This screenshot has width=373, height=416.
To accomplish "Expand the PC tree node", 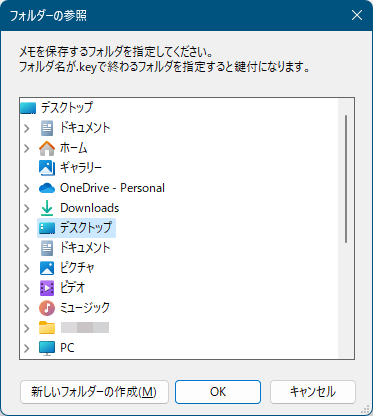I will pyautogui.click(x=27, y=348).
